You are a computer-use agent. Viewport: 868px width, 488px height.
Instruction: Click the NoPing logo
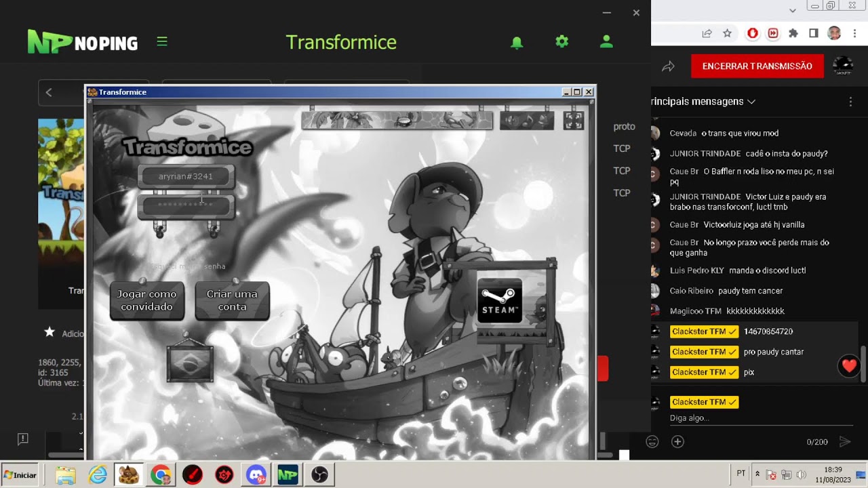click(x=82, y=42)
